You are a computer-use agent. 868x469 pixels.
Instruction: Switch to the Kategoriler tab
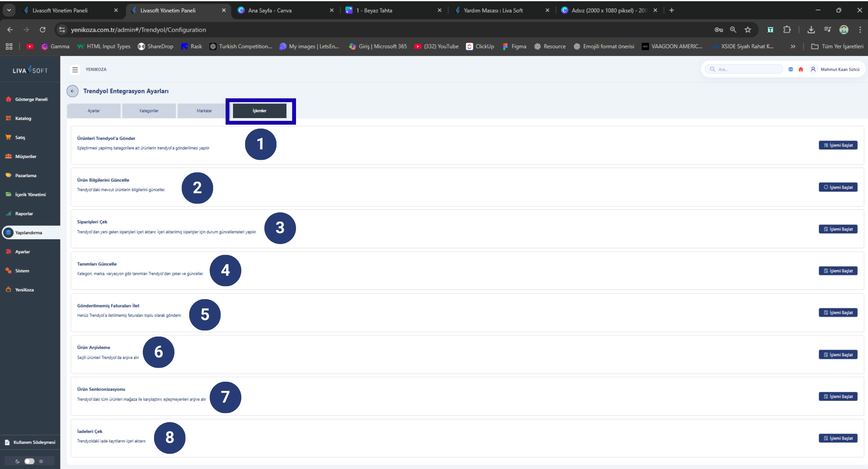coord(149,111)
